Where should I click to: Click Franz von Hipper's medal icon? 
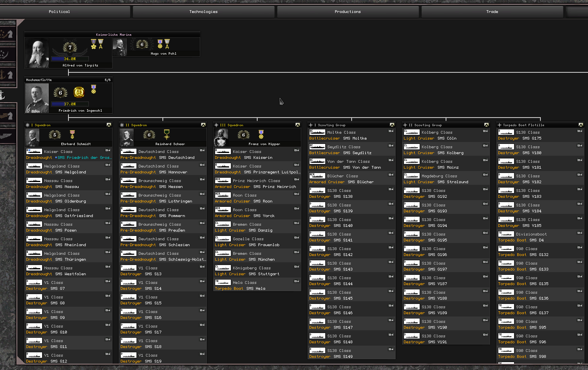(x=261, y=134)
